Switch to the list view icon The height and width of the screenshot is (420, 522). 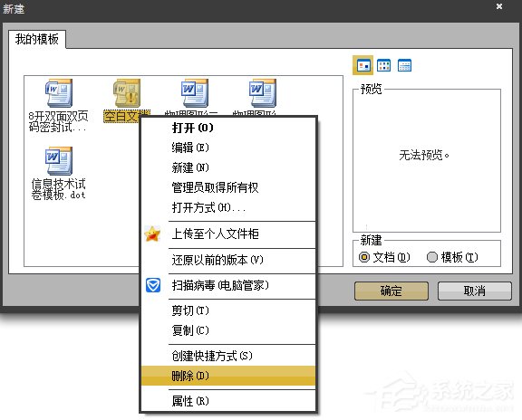383,65
